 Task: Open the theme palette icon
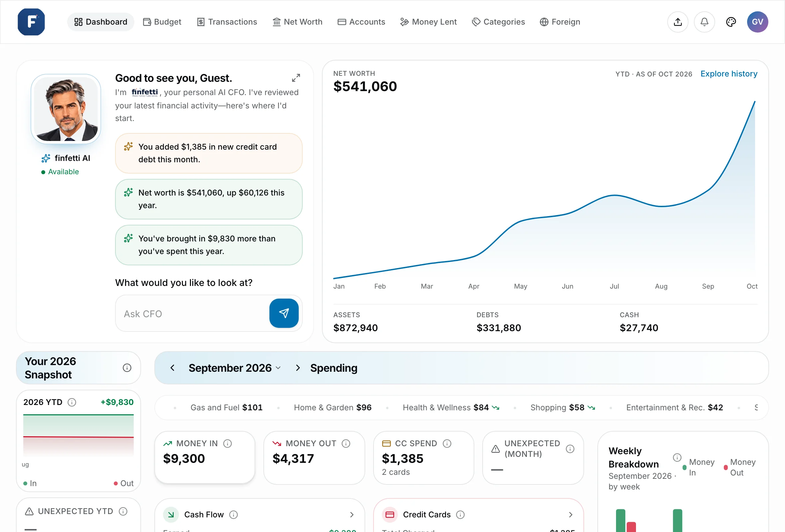pyautogui.click(x=731, y=22)
